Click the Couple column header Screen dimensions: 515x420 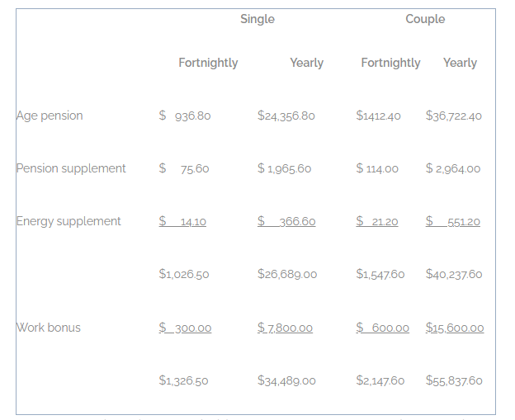click(425, 19)
